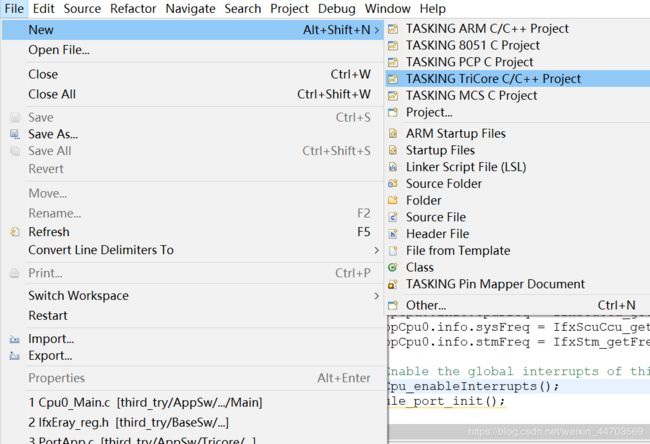The image size is (650, 444).
Task: Select ARM Startup Files entry
Action: pos(518,133)
